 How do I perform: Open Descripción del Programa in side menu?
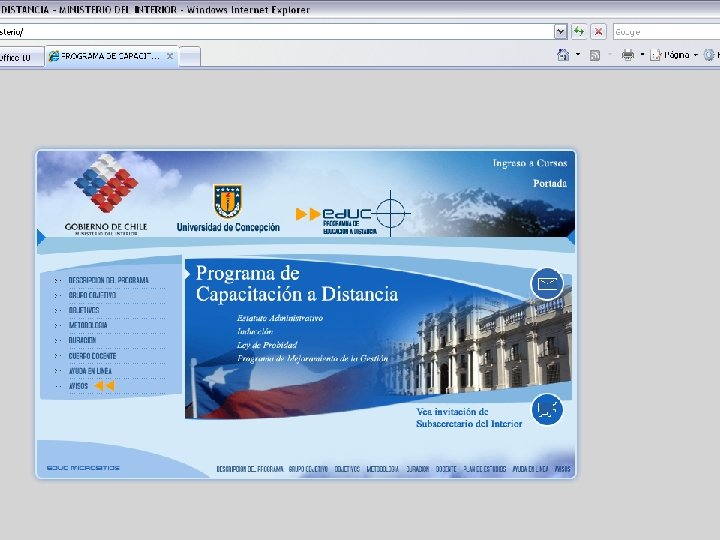[x=108, y=280]
